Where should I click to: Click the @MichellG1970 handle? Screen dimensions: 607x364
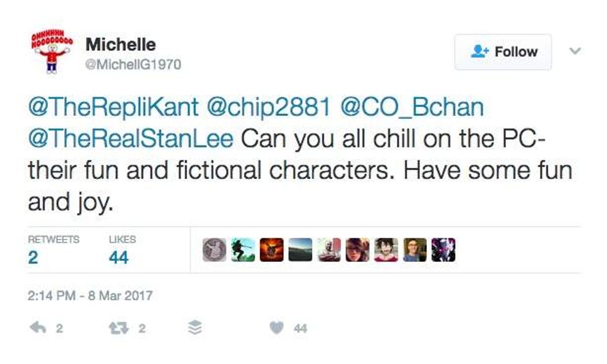click(x=133, y=64)
